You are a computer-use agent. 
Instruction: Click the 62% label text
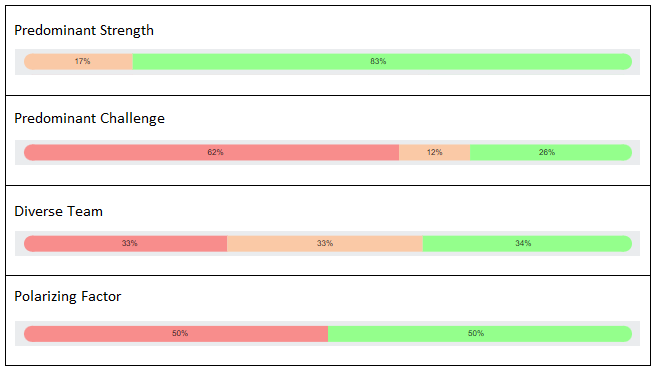tap(215, 152)
